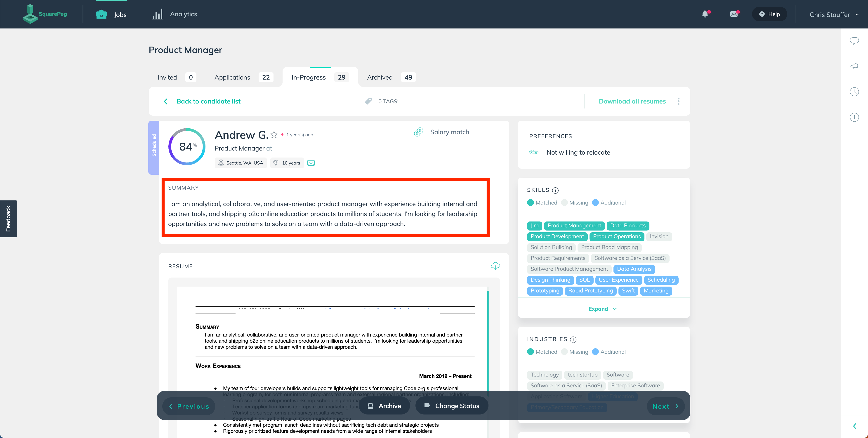Click the Skills Additional legend dot

(595, 203)
